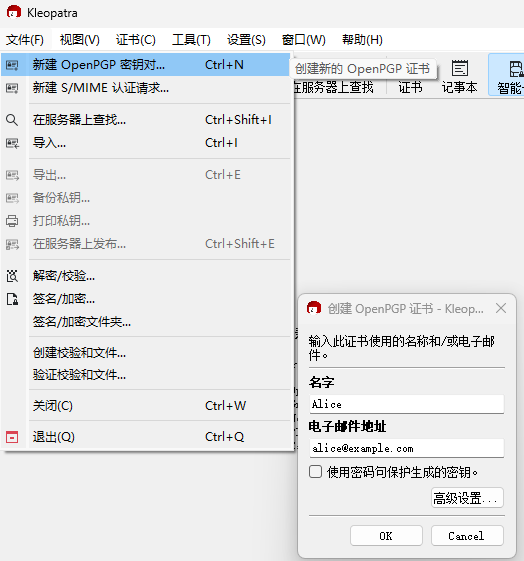Open the 设置(S) menu
524x561 pixels.
[246, 40]
